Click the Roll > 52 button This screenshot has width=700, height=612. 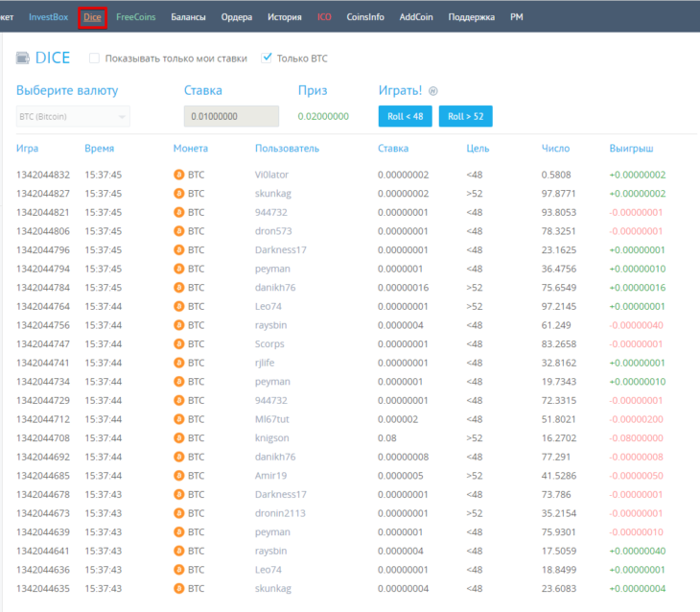point(466,116)
